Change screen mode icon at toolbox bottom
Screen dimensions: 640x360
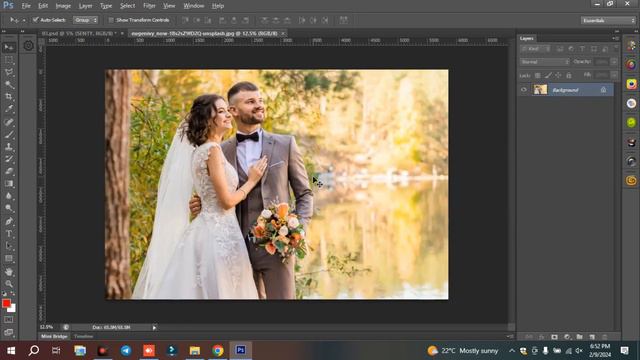coord(9,332)
